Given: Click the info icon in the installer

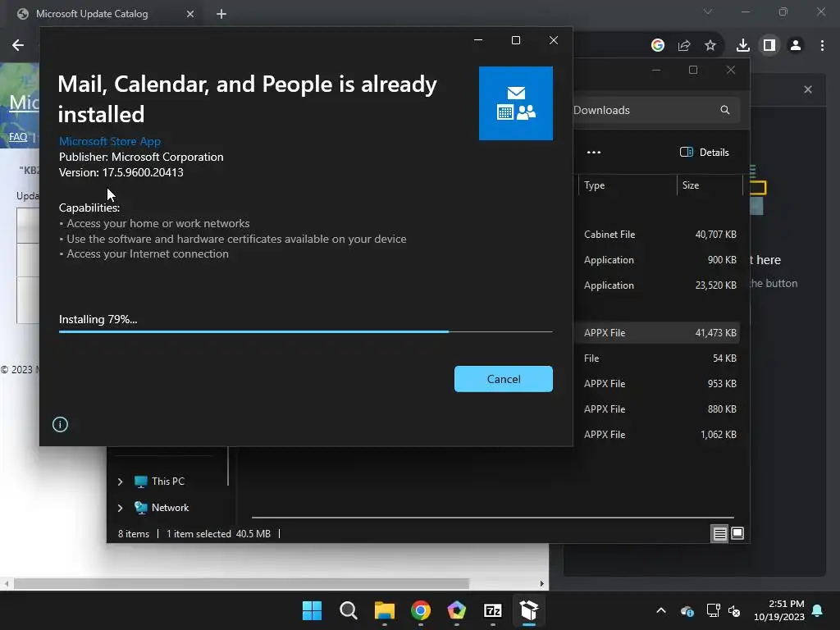Looking at the screenshot, I should [x=60, y=424].
